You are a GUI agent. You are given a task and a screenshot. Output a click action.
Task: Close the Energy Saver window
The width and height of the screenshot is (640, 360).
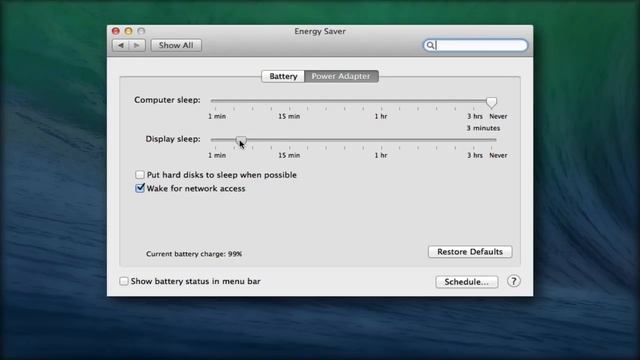tap(116, 31)
